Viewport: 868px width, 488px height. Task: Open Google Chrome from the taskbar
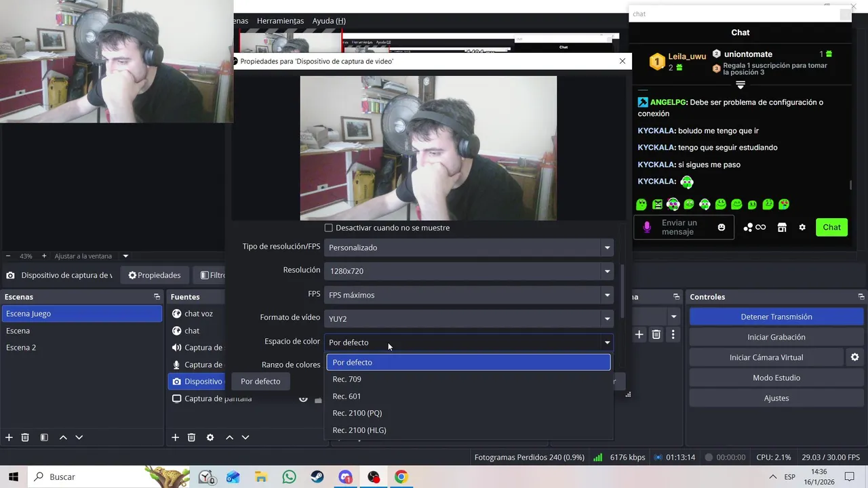[x=401, y=476]
